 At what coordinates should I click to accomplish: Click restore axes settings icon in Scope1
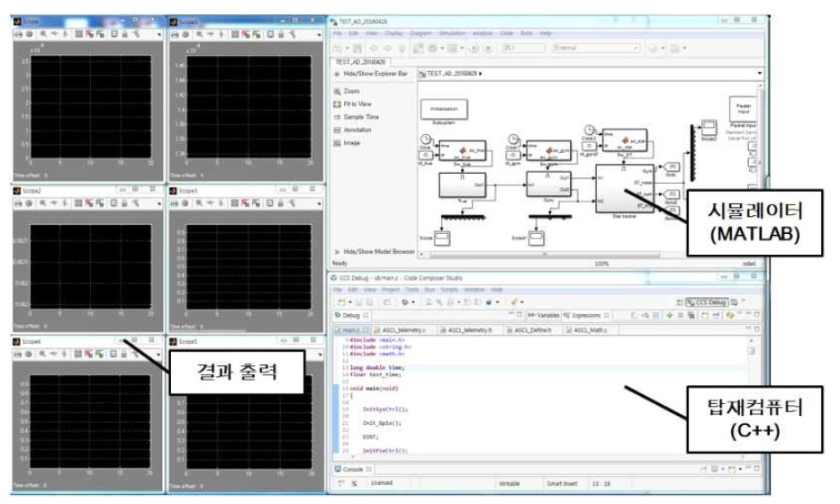pyautogui.click(x=257, y=34)
